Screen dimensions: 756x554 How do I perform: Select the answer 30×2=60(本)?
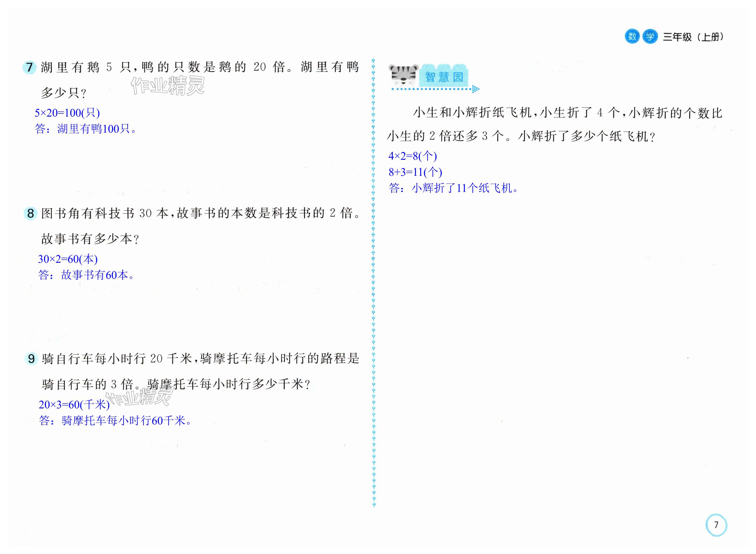click(68, 259)
